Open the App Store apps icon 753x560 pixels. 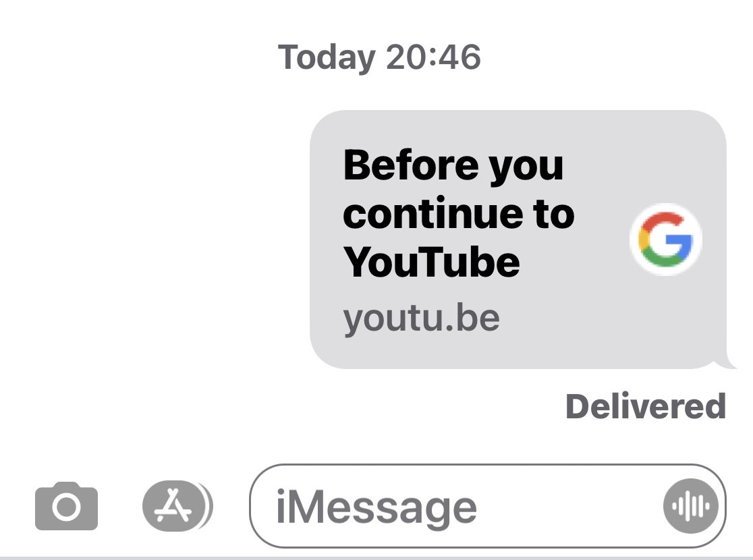[x=177, y=506]
